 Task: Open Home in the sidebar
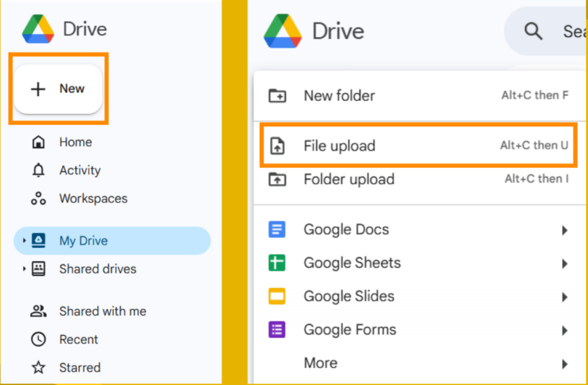point(75,142)
